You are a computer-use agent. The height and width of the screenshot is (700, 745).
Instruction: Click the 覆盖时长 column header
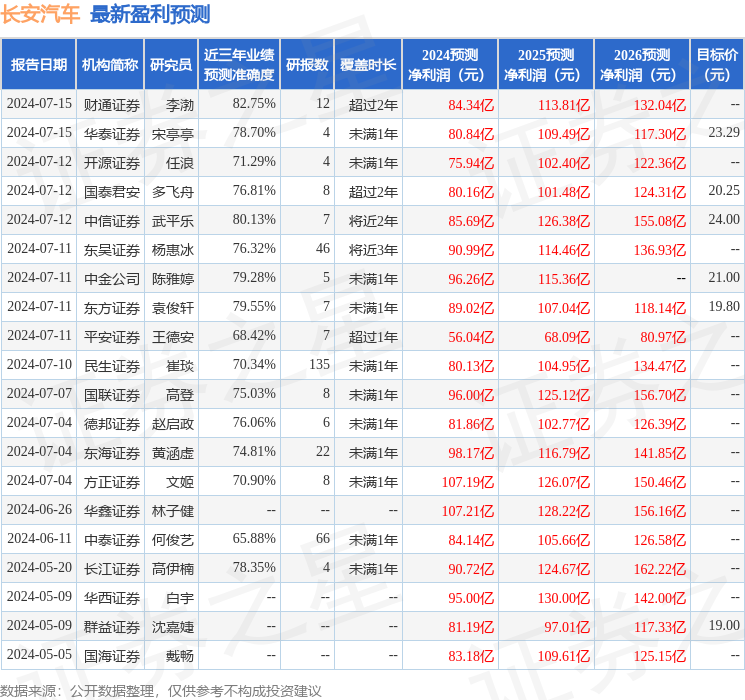368,65
